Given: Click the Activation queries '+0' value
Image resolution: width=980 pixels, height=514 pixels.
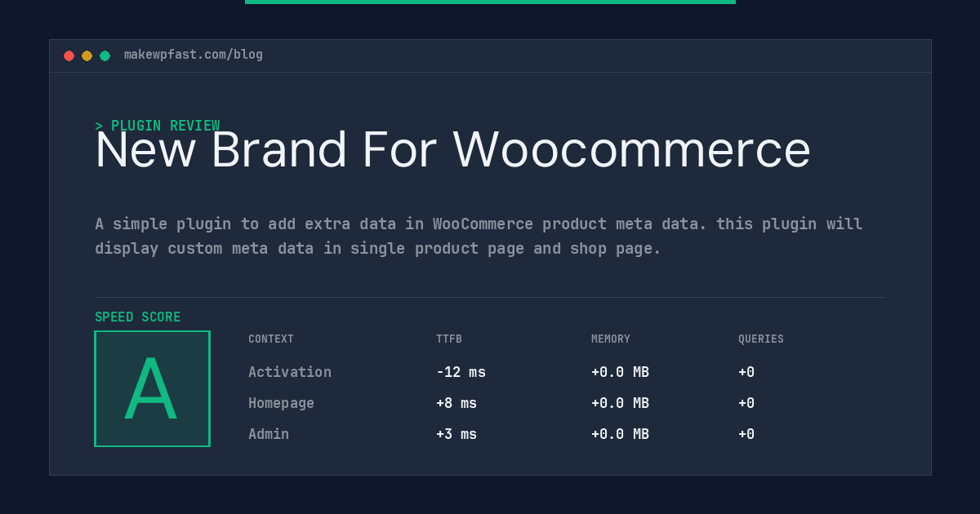Looking at the screenshot, I should tap(746, 372).
